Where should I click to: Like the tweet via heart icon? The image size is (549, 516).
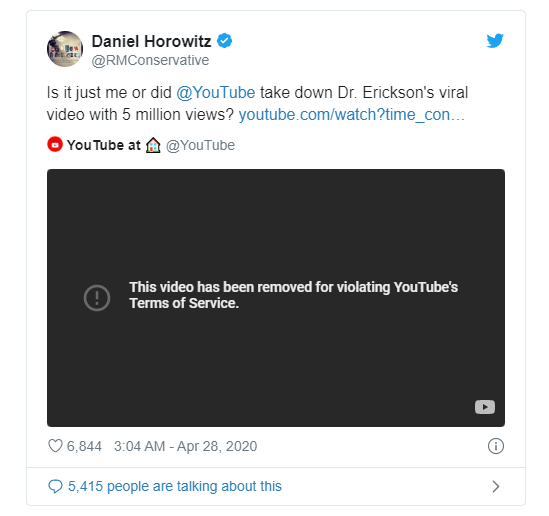click(55, 446)
